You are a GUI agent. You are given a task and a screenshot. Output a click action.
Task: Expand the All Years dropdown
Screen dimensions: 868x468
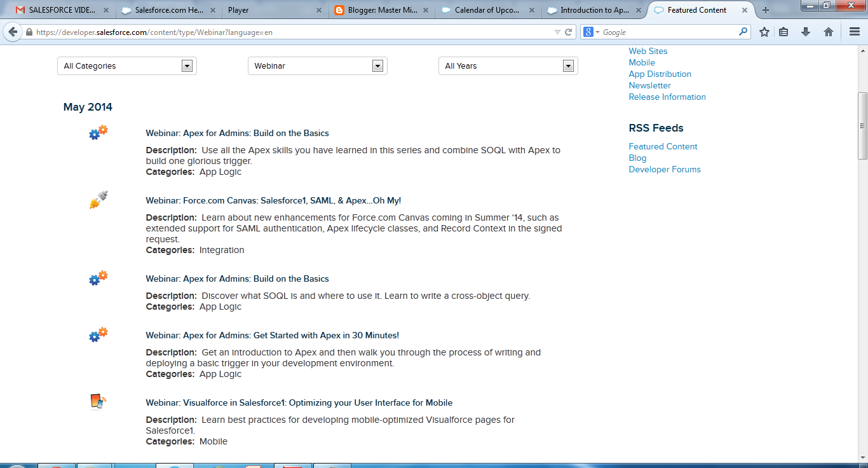pos(507,65)
